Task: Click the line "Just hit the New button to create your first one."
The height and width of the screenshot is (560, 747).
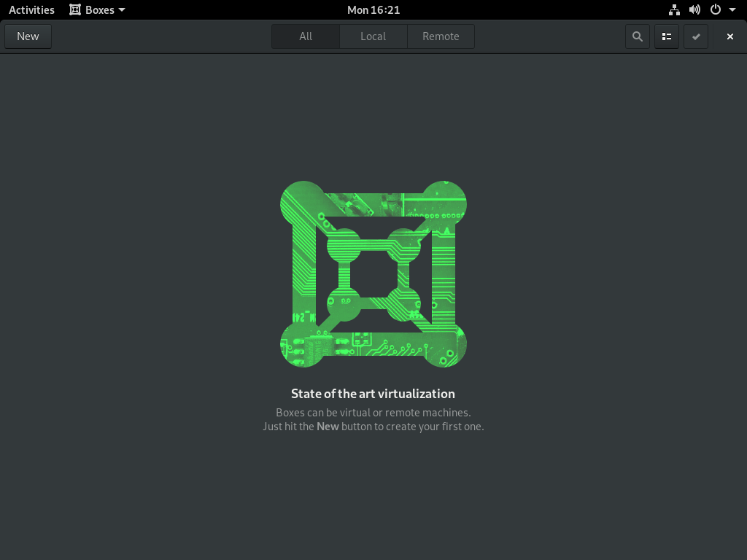Action: 373,427
